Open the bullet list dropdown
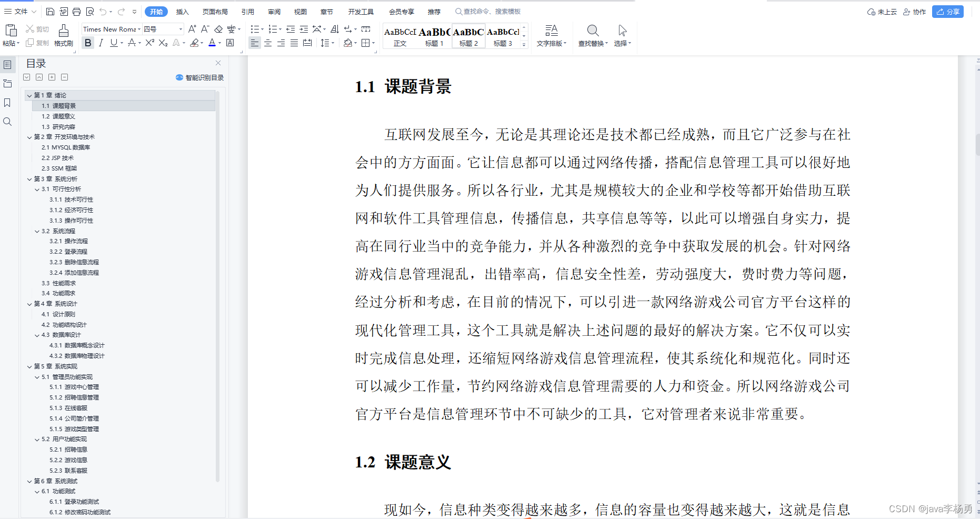This screenshot has width=980, height=519. point(262,29)
